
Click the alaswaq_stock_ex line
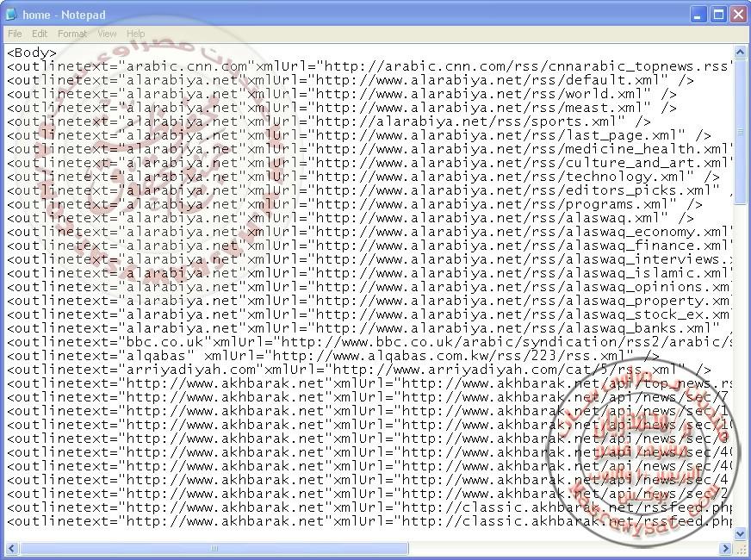[369, 315]
